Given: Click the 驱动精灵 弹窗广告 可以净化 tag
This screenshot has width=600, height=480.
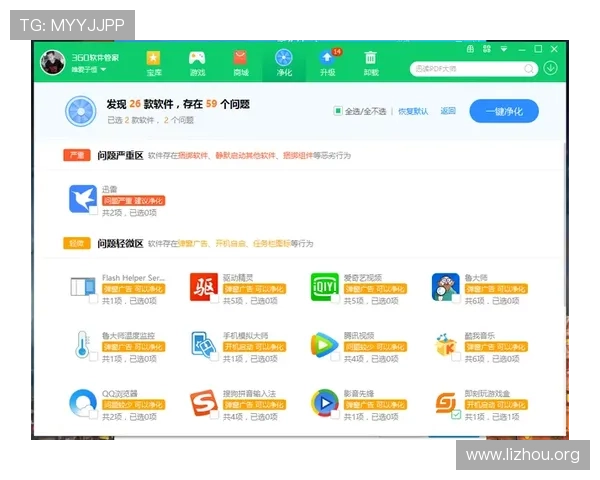Looking at the screenshot, I should coord(254,289).
